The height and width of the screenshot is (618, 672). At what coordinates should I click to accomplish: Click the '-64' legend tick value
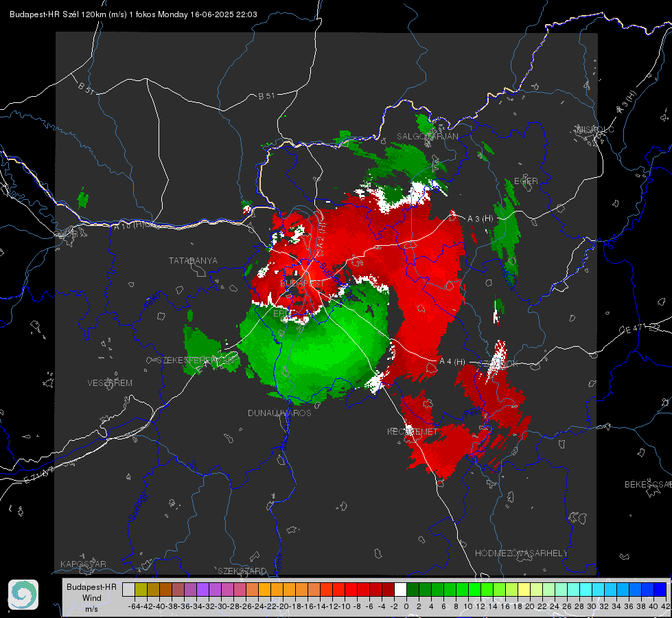(x=134, y=606)
